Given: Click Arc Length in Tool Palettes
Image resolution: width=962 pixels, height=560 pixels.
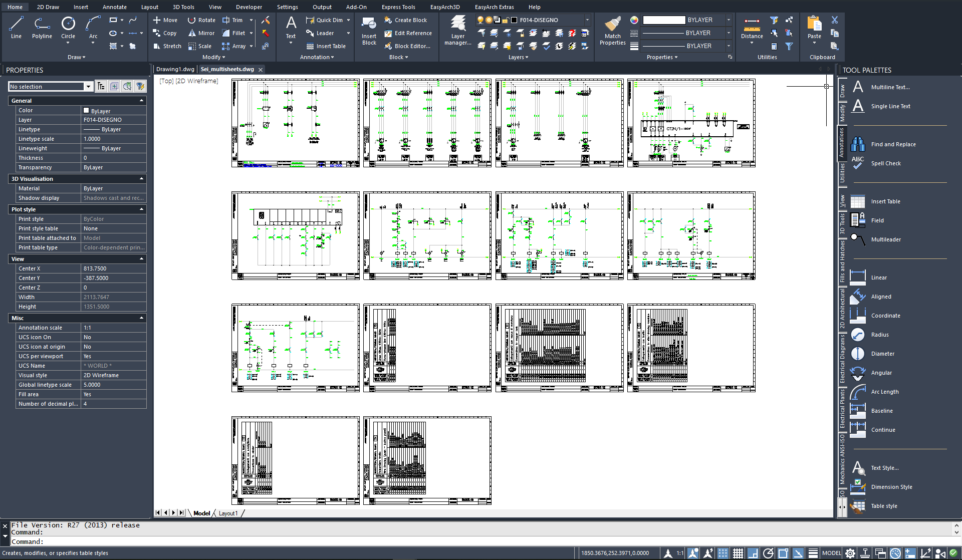Looking at the screenshot, I should (875, 392).
